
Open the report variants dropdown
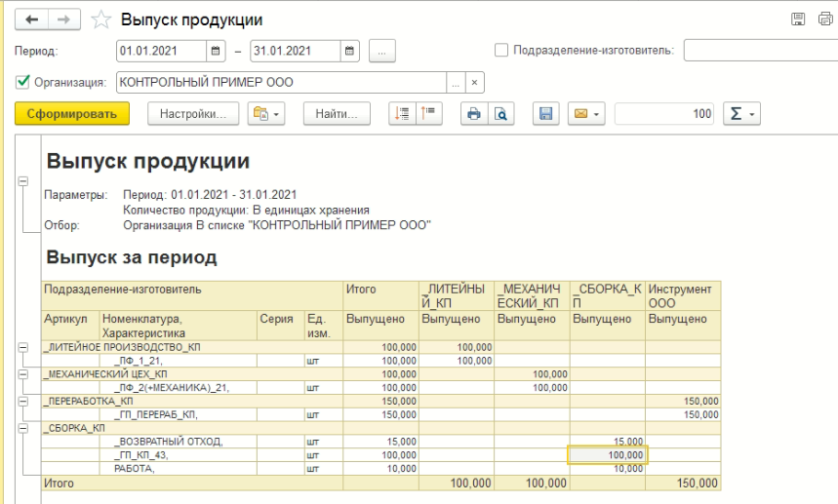266,114
